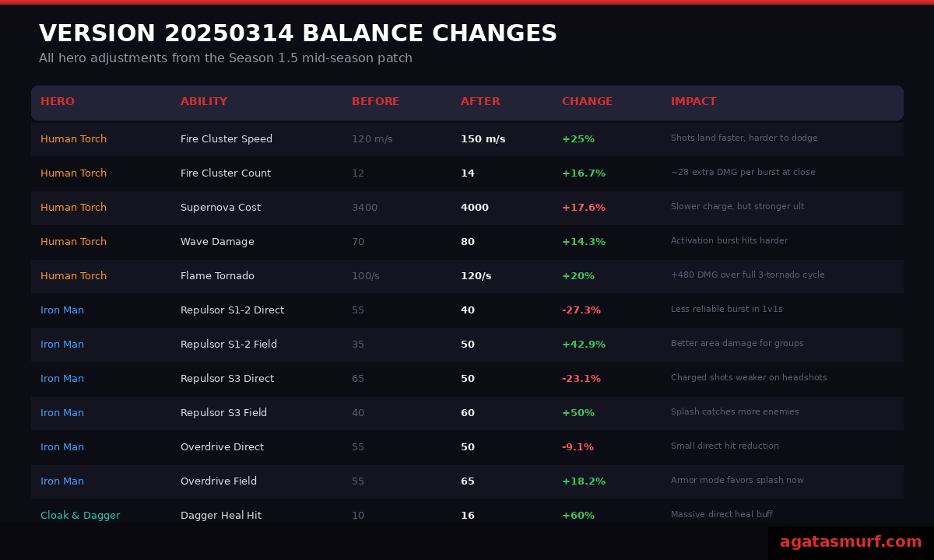Click the 3400 before value

pos(364,208)
